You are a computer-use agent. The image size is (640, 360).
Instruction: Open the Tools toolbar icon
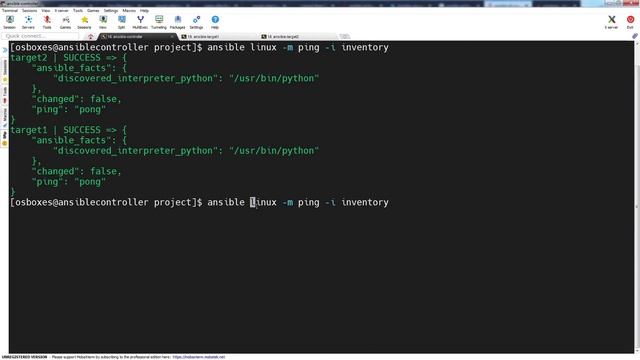[47, 22]
